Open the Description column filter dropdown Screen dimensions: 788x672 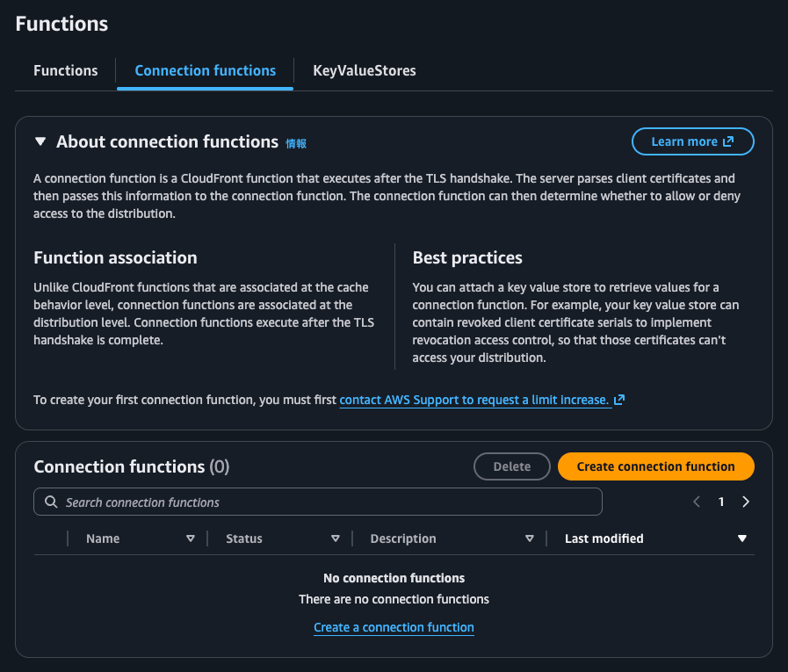pos(530,538)
